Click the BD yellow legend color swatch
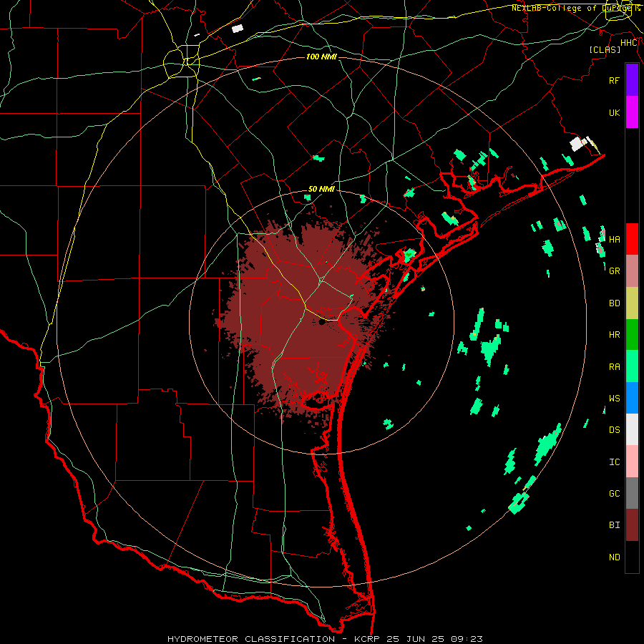The height and width of the screenshot is (644, 644). point(632,303)
